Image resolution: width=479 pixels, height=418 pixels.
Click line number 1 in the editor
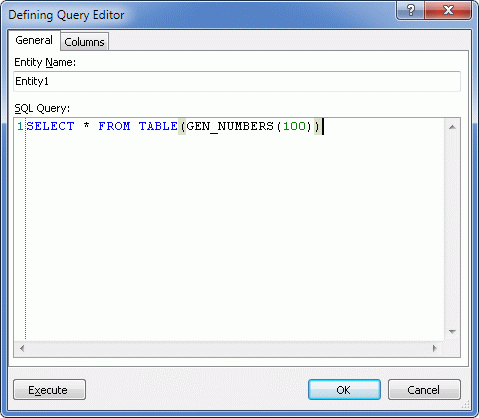click(x=20, y=126)
